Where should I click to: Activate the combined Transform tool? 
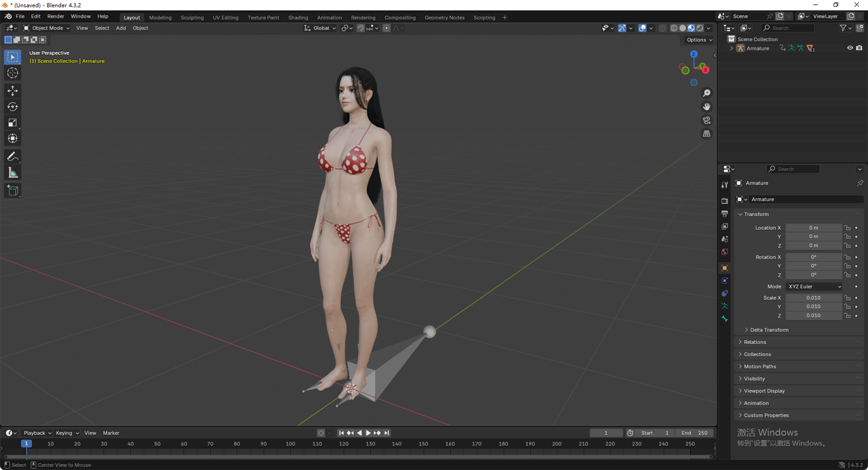13,138
